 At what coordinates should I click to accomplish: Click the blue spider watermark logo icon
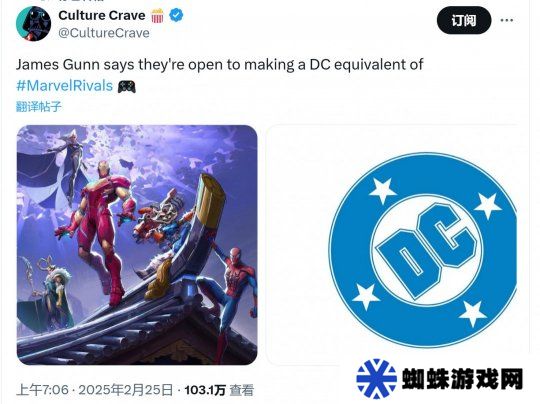(377, 379)
